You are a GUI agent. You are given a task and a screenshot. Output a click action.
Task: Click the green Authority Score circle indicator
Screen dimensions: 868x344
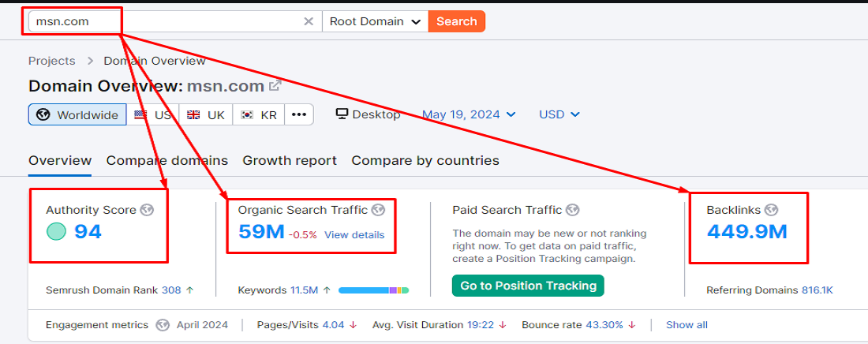57,231
